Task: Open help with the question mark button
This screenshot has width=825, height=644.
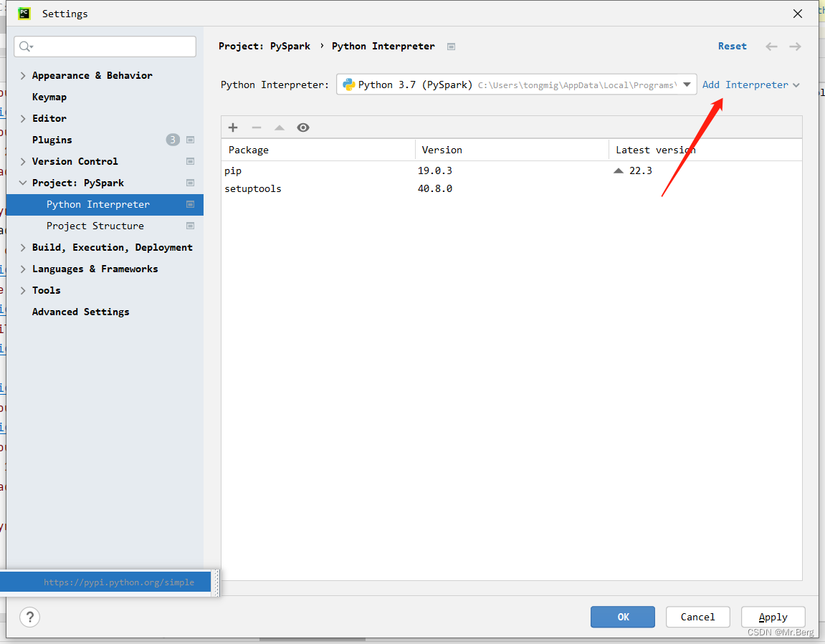Action: click(x=30, y=617)
